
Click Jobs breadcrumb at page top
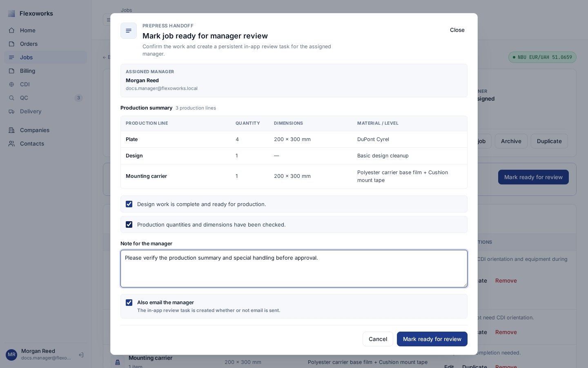tap(126, 10)
